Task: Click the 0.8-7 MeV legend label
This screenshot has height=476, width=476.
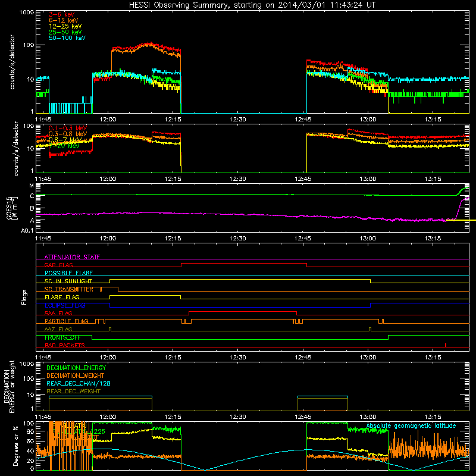Action: [x=65, y=140]
